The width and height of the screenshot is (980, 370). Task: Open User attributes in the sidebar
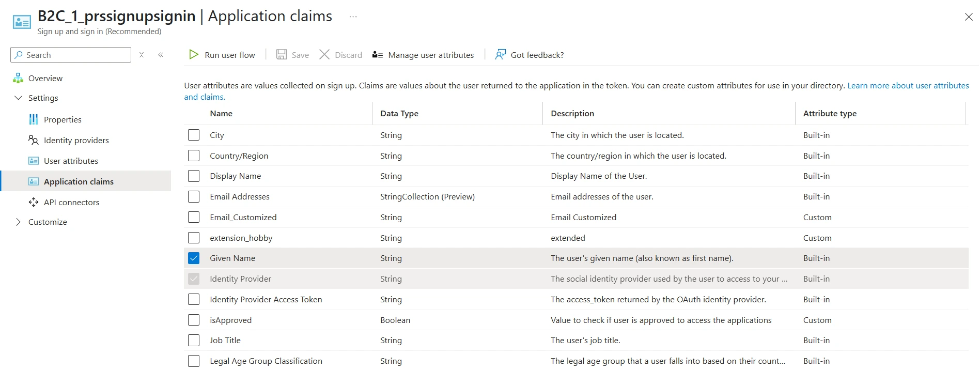pyautogui.click(x=71, y=161)
